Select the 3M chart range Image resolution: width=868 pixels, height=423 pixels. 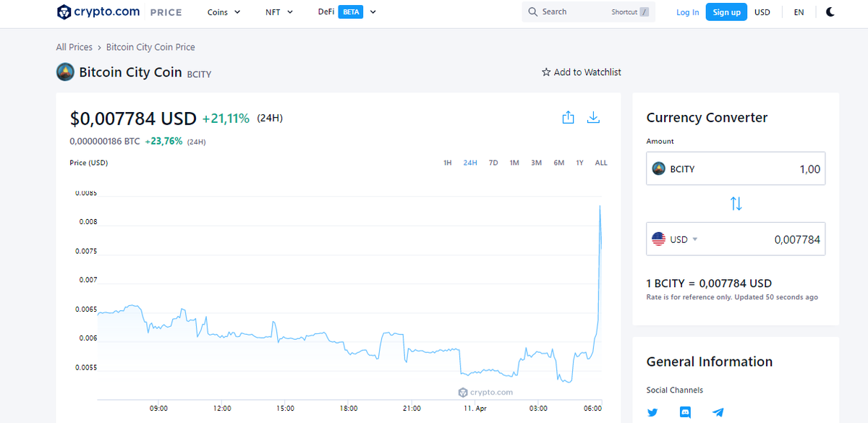[x=536, y=163]
